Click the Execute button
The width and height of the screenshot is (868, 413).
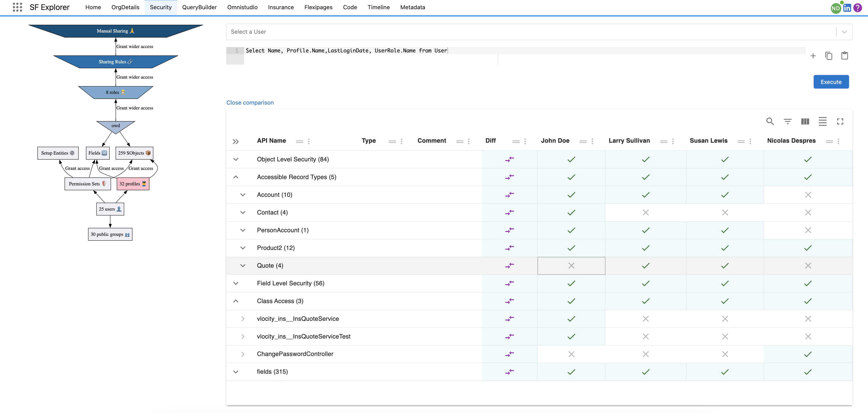831,82
